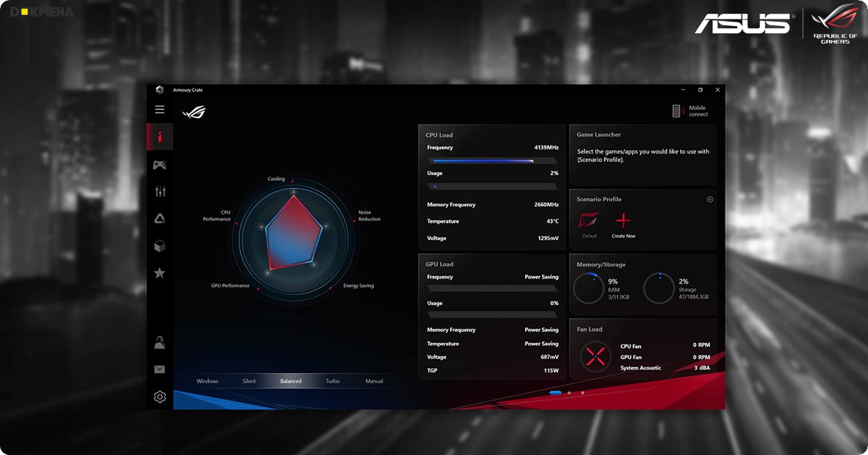Viewport: 868px width, 455px height.
Task: Switch to Turbo operating mode
Action: 333,381
